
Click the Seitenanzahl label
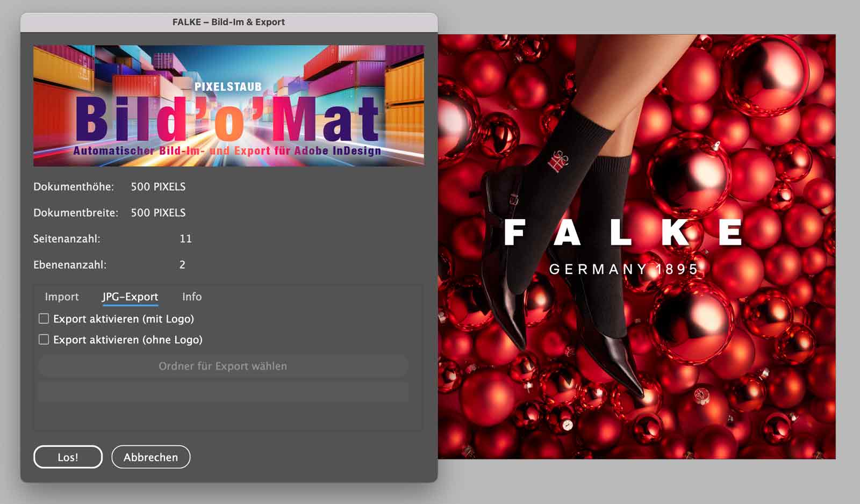pyautogui.click(x=67, y=239)
